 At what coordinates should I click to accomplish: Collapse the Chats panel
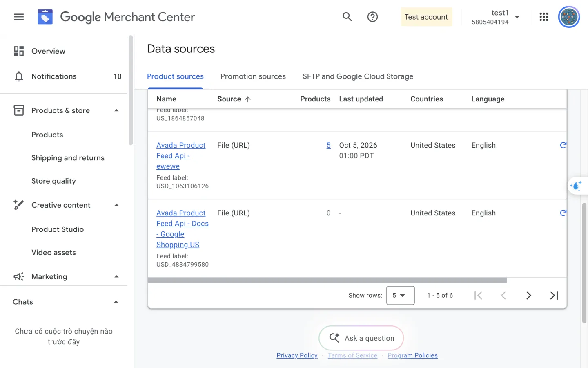coord(116,302)
